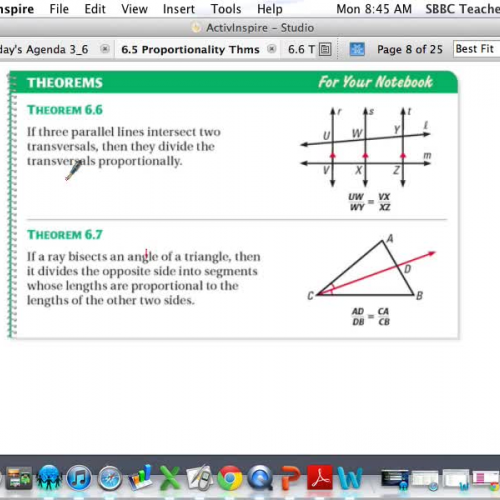500x500 pixels.
Task: Restore the minimized Chrome window in Dock
Action: coord(486,480)
